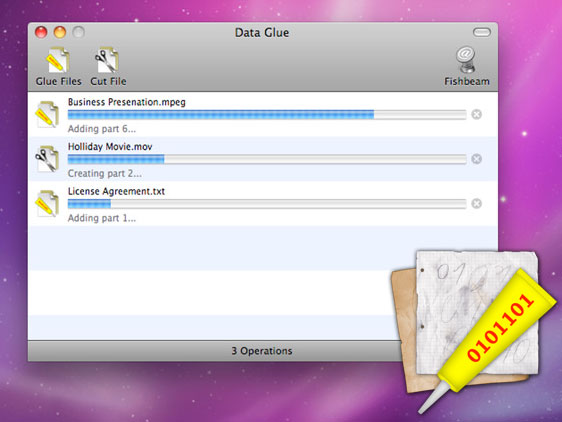
Task: Select the License Agreement.txt file name
Action: pyautogui.click(x=116, y=191)
